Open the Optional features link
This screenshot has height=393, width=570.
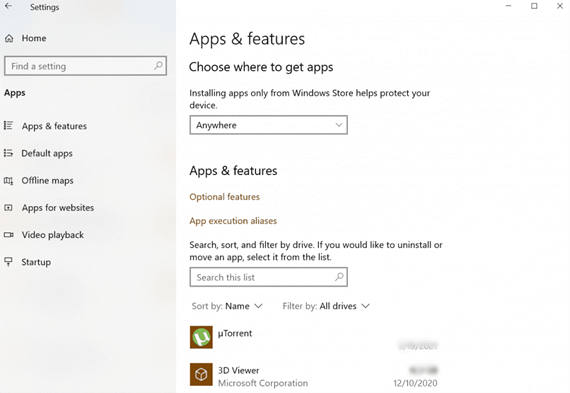point(224,197)
